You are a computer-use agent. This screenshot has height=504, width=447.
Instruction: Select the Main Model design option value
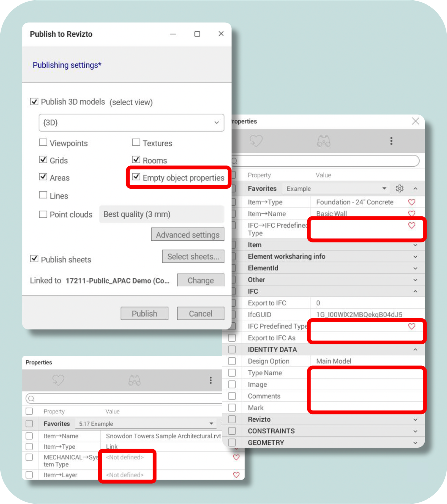tap(334, 361)
